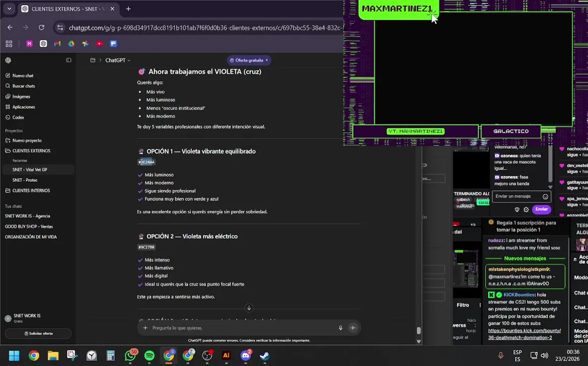588x366 pixels.
Task: Close the CLIENTES EXTERNOS browser tab
Action: pos(112,9)
